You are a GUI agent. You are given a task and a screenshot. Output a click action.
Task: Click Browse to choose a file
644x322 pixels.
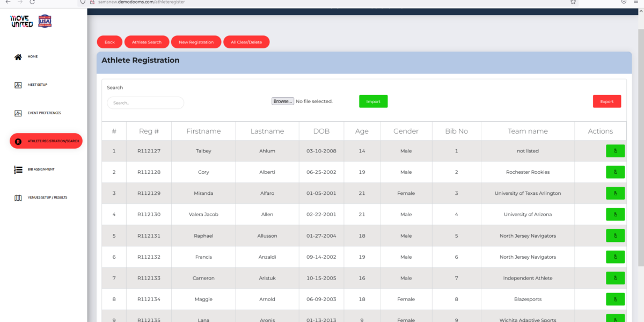[283, 101]
